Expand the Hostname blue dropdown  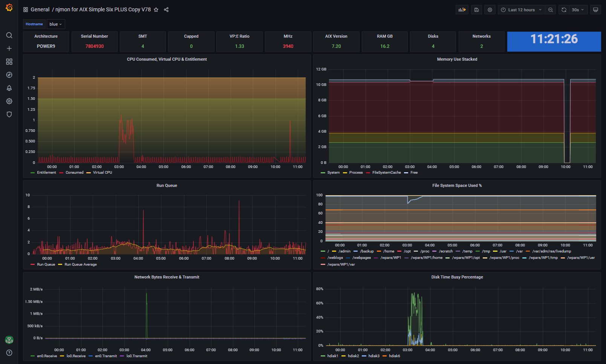[55, 24]
